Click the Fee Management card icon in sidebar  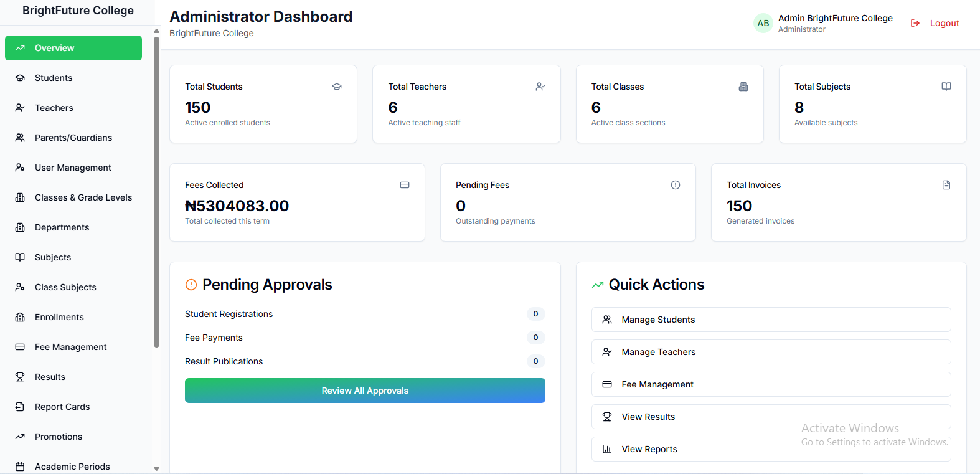pyautogui.click(x=20, y=347)
